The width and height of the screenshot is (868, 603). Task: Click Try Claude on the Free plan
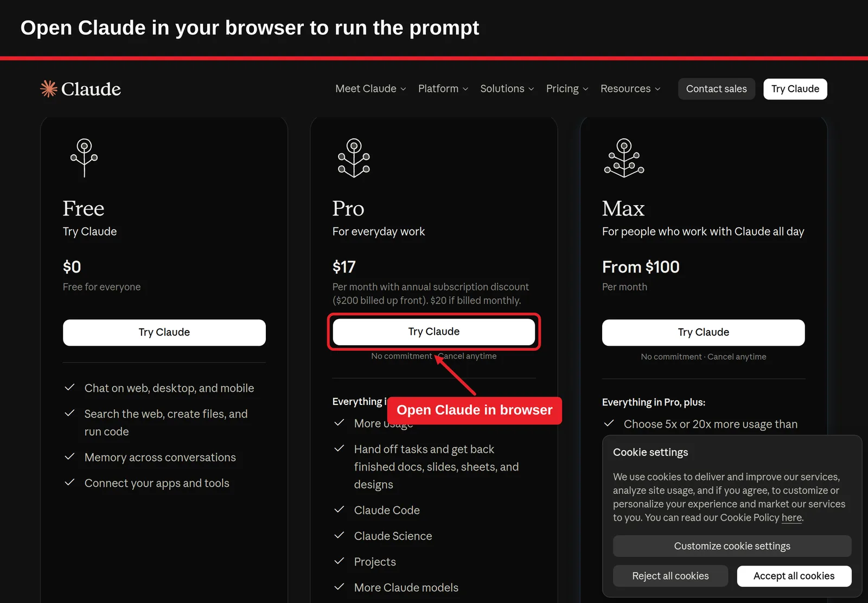pyautogui.click(x=164, y=333)
